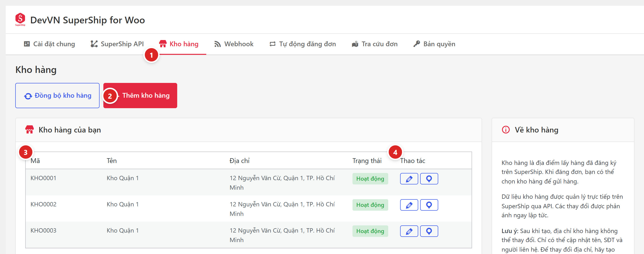Click the Tên column header
The width and height of the screenshot is (644, 254).
click(112, 161)
